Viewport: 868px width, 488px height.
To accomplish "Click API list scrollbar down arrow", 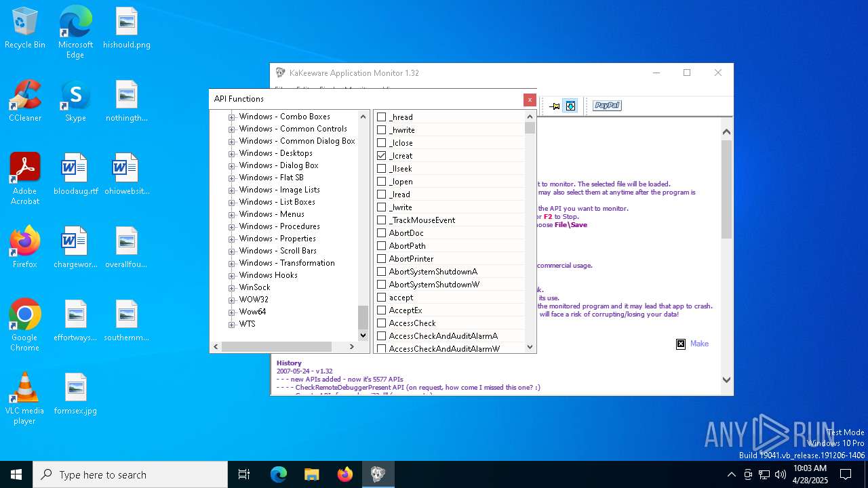I will point(530,346).
